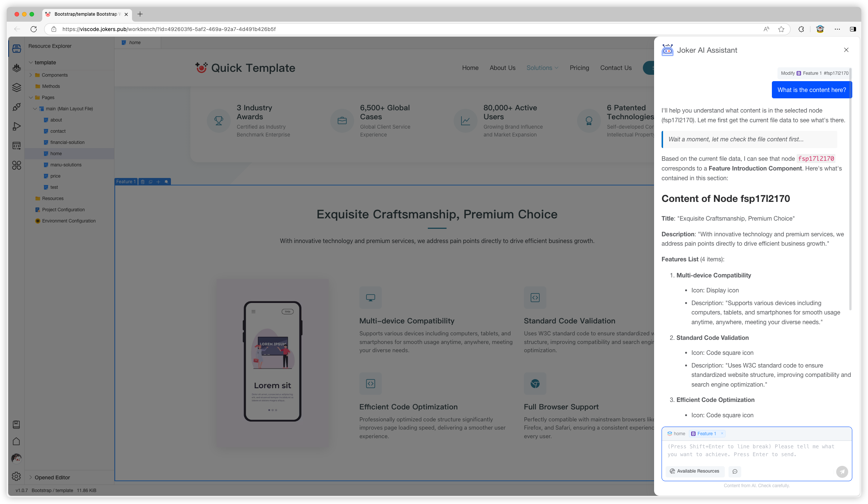This screenshot has width=868, height=504.
Task: Collapse the Pages folder
Action: click(31, 98)
